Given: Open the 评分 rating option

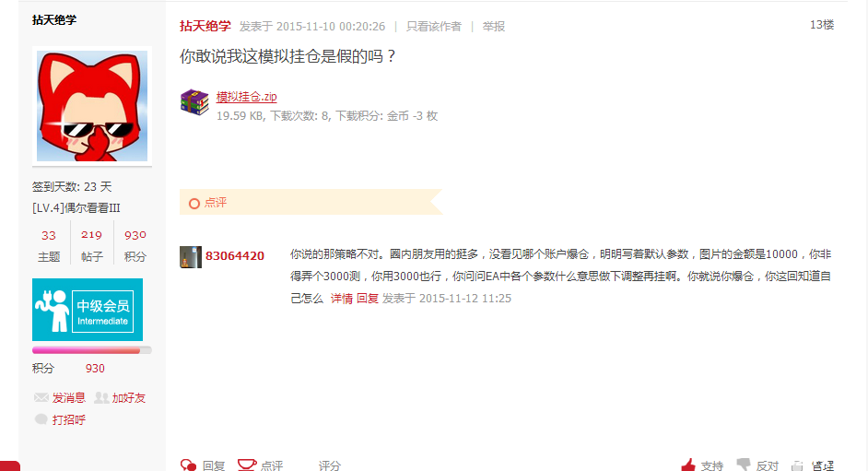Looking at the screenshot, I should pos(329,465).
